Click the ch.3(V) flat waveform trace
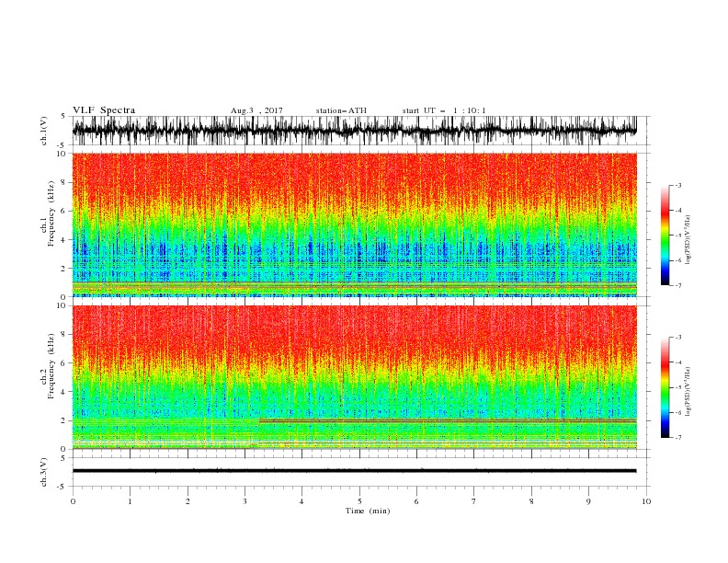This screenshot has height=563, width=728. pos(355,471)
